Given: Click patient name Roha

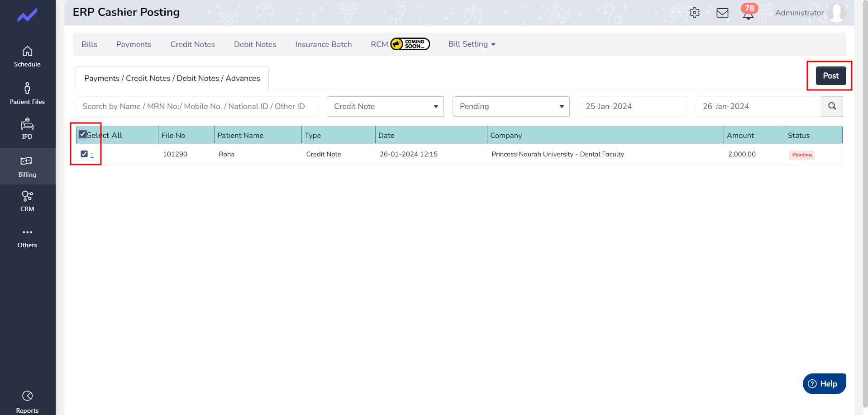Looking at the screenshot, I should [x=226, y=154].
